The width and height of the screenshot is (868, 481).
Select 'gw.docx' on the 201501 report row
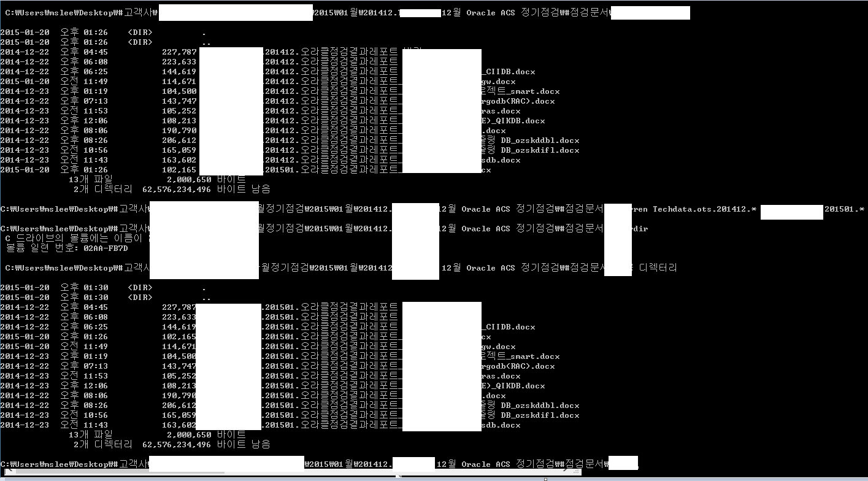[x=499, y=347]
